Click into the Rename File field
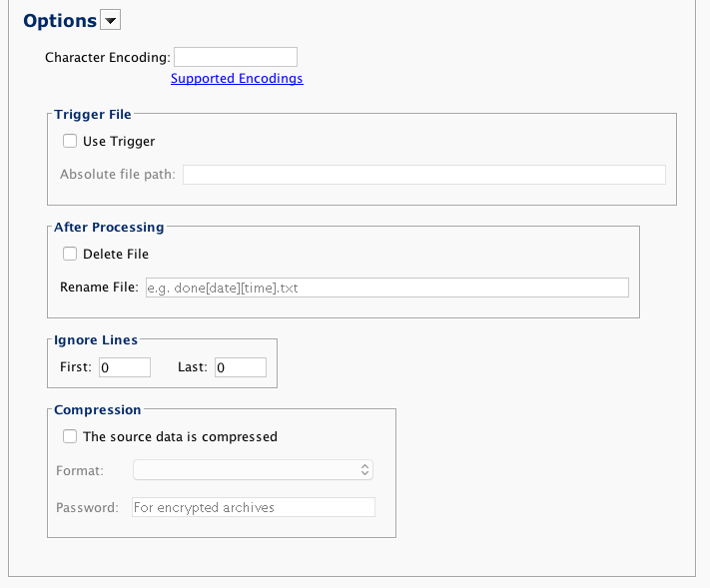 click(x=386, y=288)
